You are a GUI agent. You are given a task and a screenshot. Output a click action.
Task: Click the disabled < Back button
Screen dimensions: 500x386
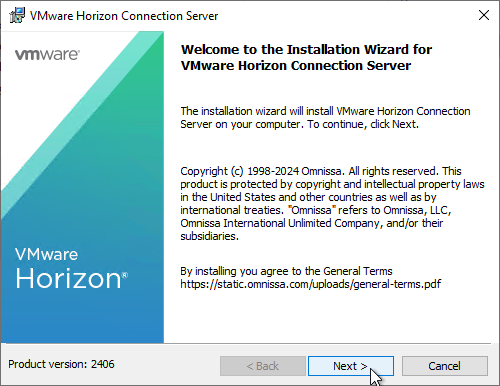(x=263, y=366)
